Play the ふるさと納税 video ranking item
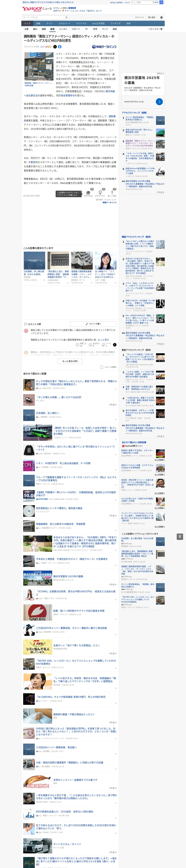Screen dimensions: 186x868 click(160, 375)
